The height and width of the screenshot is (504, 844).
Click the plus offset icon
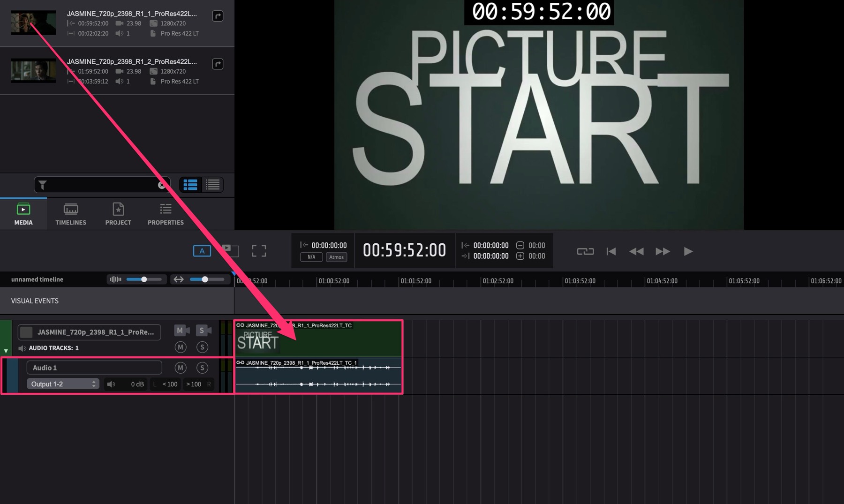click(x=520, y=256)
